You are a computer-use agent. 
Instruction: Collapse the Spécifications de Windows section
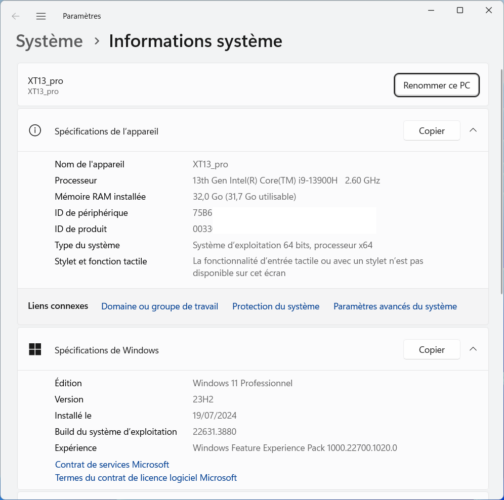click(473, 349)
